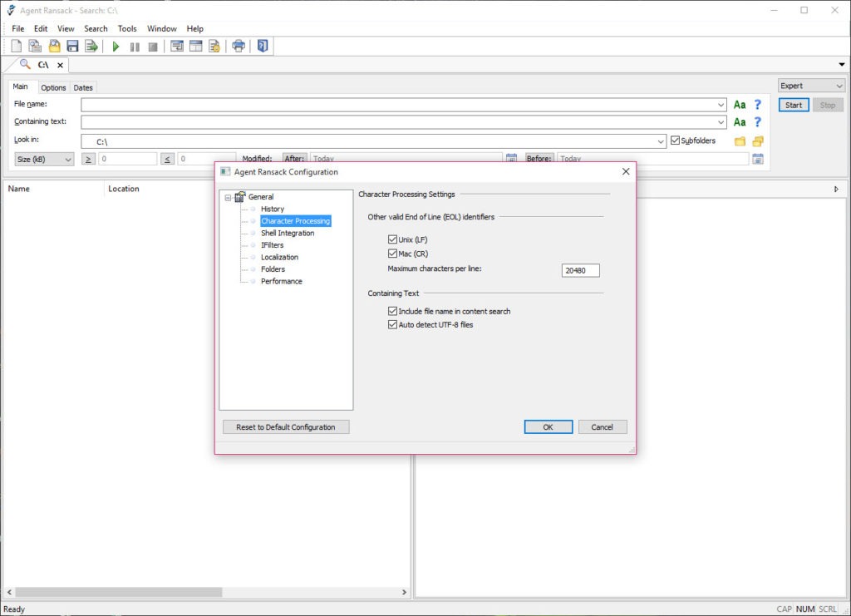Close the Agent Ransack Configuration dialog

(x=626, y=171)
